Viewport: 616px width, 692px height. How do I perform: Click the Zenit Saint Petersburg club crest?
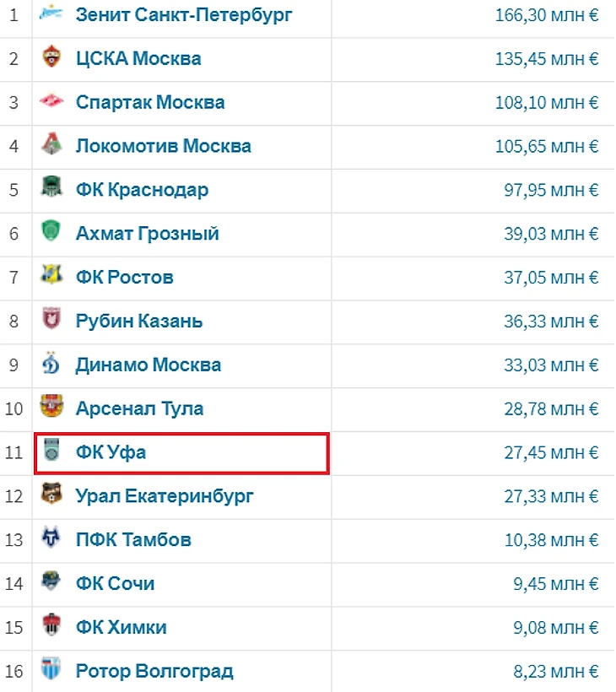[52, 15]
